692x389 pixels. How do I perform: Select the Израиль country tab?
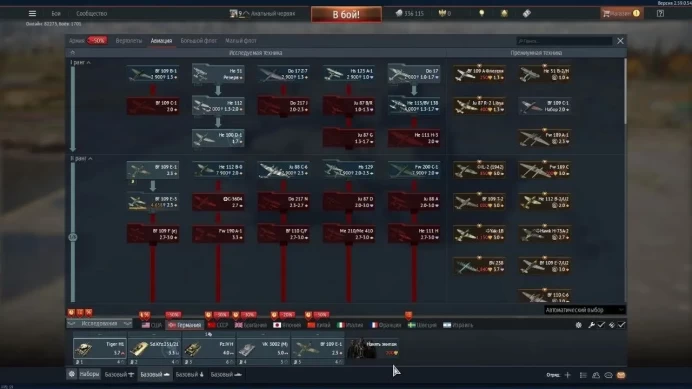458,325
